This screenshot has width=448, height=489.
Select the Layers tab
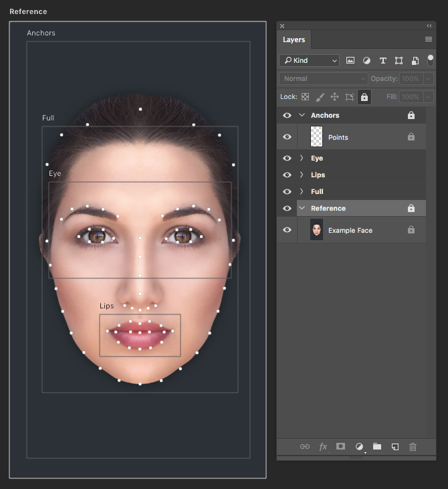tap(294, 39)
